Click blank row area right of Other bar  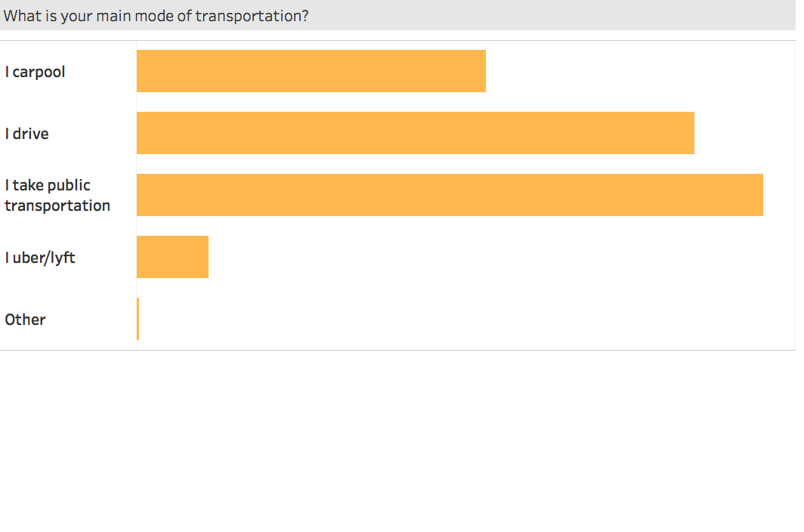tap(465, 319)
